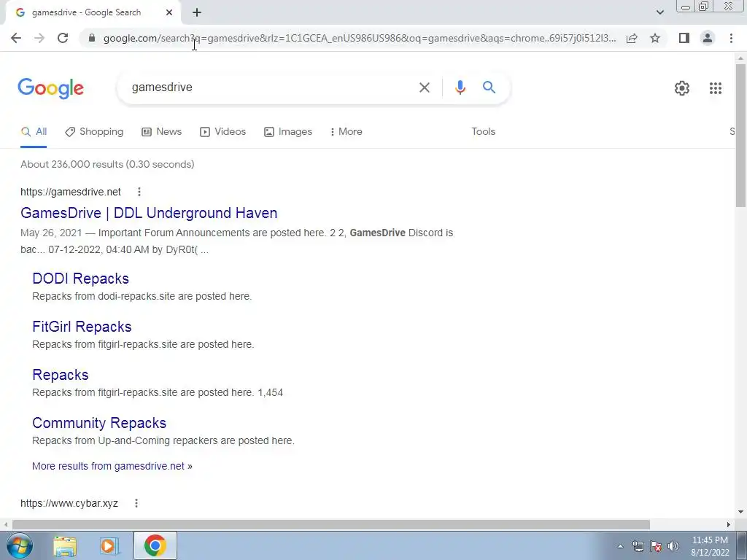
Task: Open a new tab with plus button
Action: pyautogui.click(x=197, y=13)
